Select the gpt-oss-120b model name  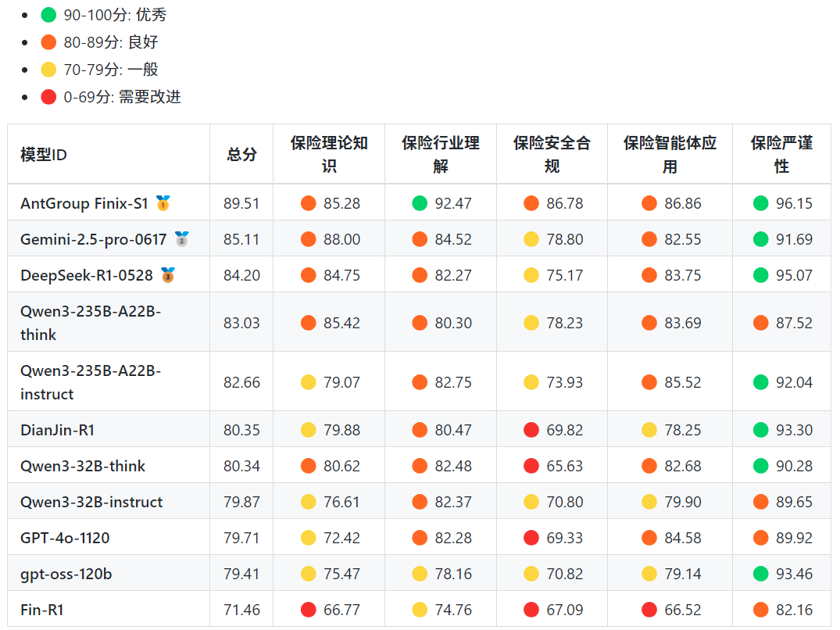(66, 574)
